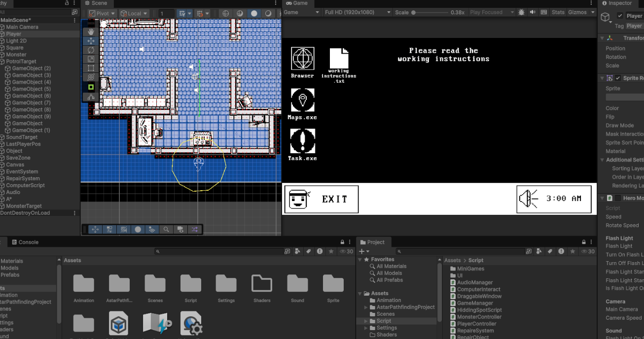Switch to the Inspector tab
Image resolution: width=644 pixels, height=339 pixels.
point(616,3)
